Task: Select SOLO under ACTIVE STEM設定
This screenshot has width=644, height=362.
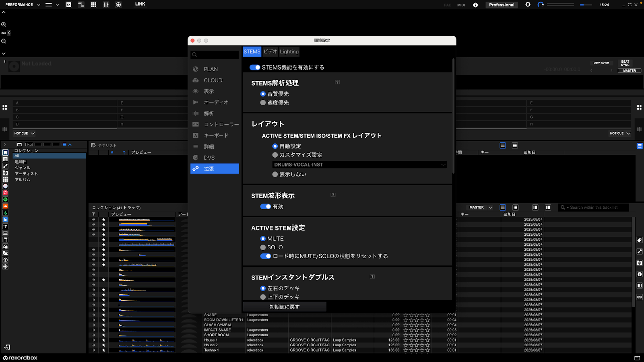Action: point(263,247)
